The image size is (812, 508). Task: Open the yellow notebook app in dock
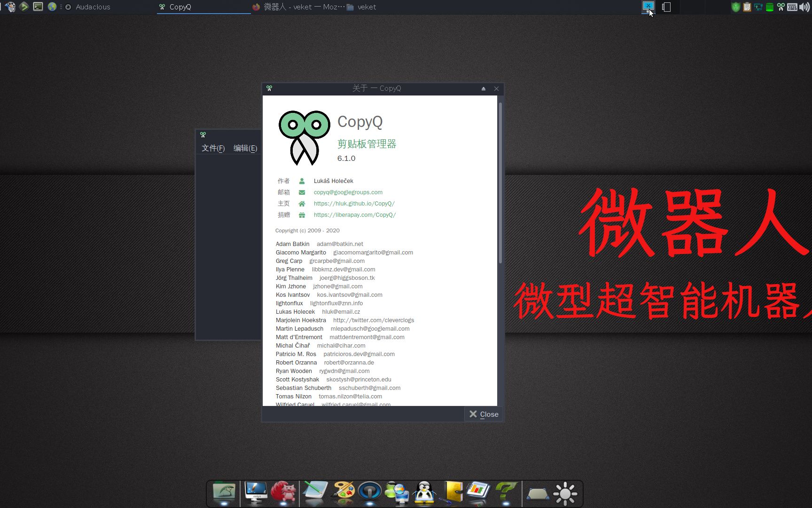453,492
